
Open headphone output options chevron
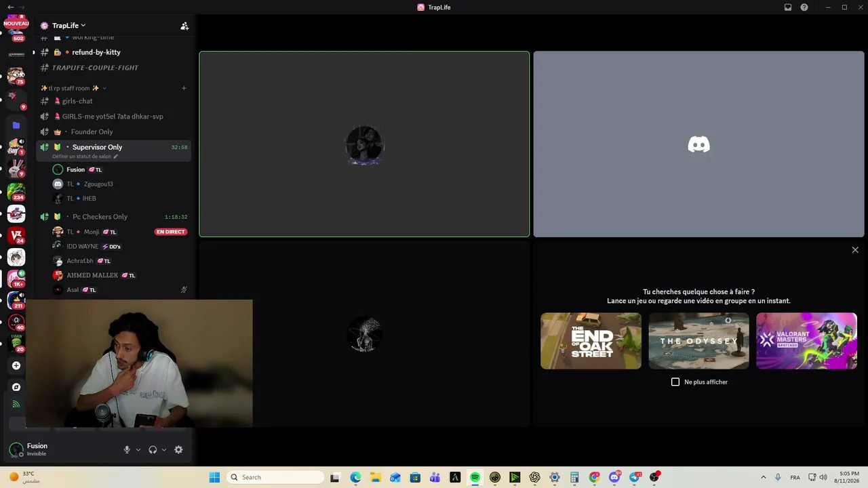point(164,450)
